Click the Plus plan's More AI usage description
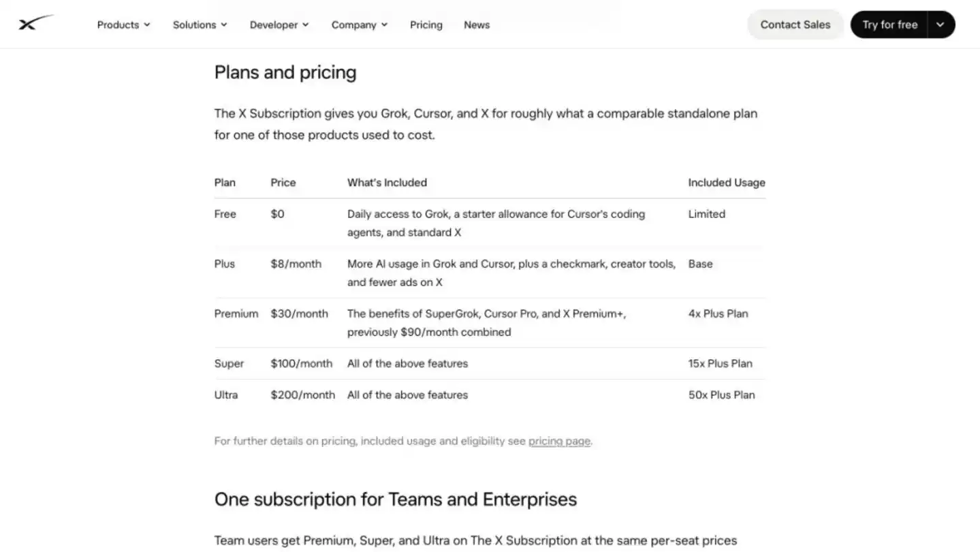The height and width of the screenshot is (552, 980). tap(511, 273)
